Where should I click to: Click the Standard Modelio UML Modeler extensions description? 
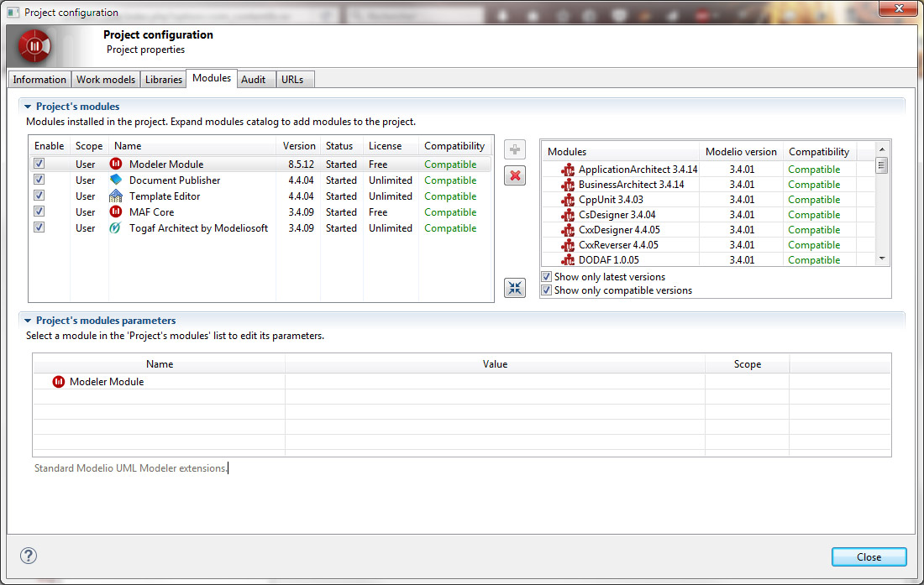(x=130, y=468)
